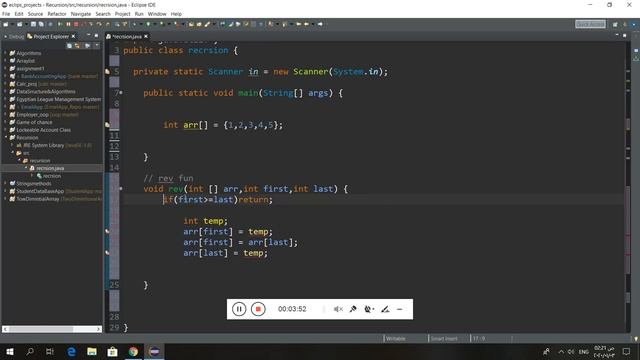Toggle microphone on recorder bar

[353, 309]
